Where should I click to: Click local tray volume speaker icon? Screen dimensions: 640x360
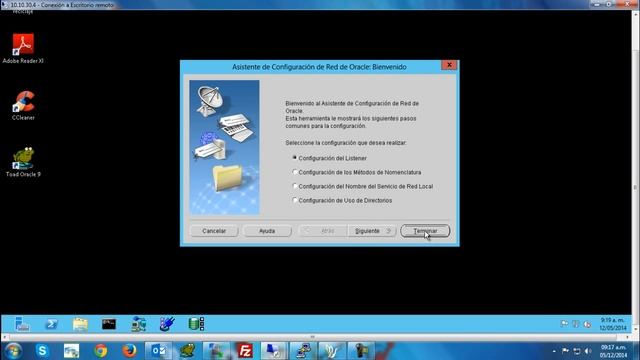tap(588, 351)
